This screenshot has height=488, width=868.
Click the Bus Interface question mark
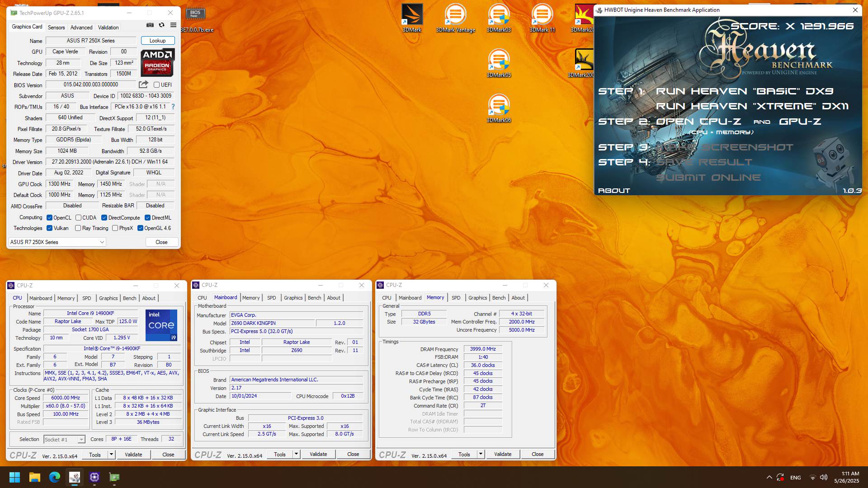pos(173,107)
